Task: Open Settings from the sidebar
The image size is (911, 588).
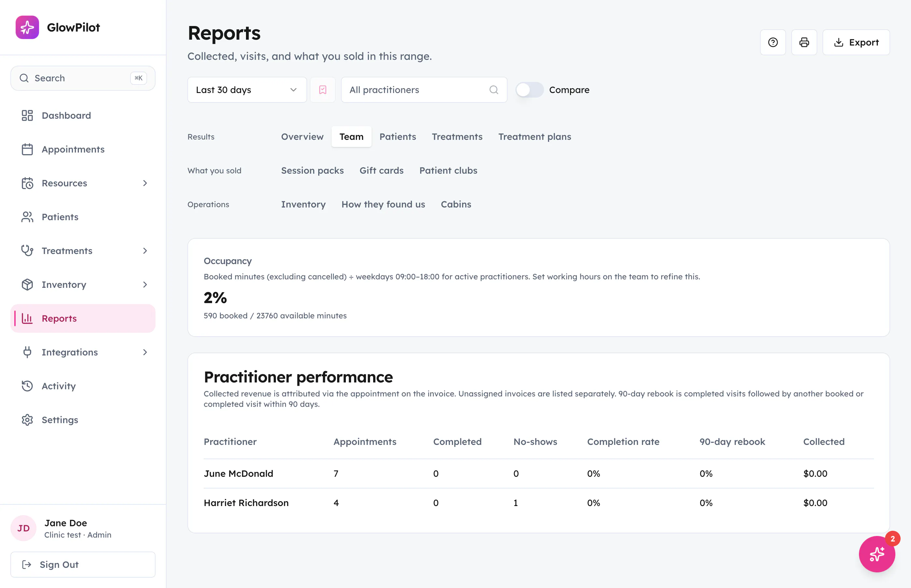Action: tap(83, 420)
